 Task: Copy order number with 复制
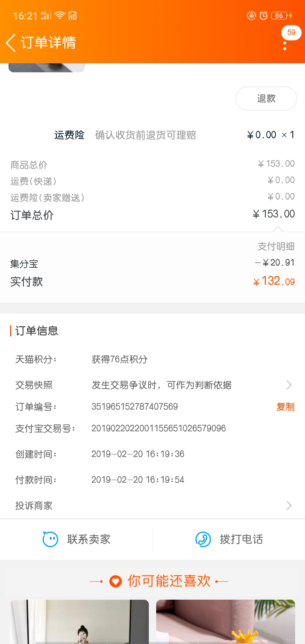(x=285, y=407)
